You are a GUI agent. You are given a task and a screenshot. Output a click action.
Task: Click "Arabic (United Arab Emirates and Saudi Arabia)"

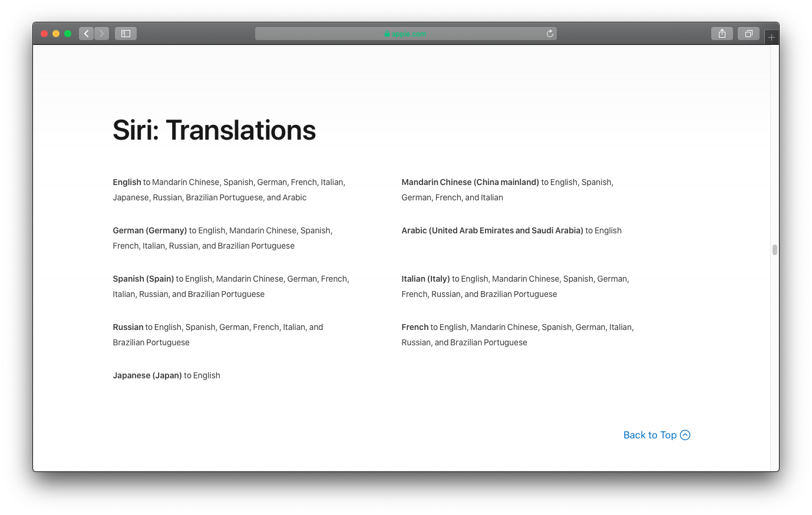point(493,230)
